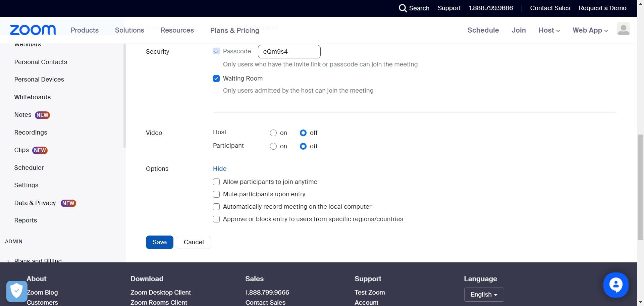
Task: Enable Mute participants upon entry
Action: tap(216, 194)
